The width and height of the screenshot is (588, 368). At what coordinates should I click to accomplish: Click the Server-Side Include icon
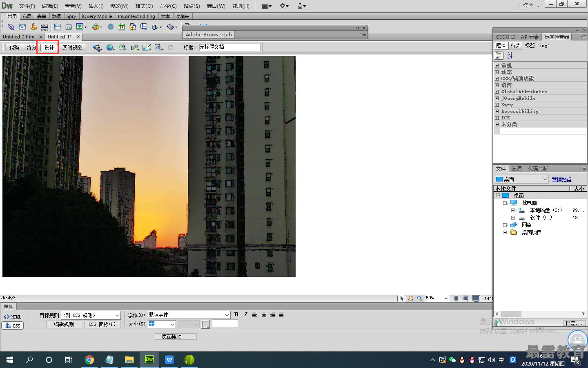coord(133,27)
